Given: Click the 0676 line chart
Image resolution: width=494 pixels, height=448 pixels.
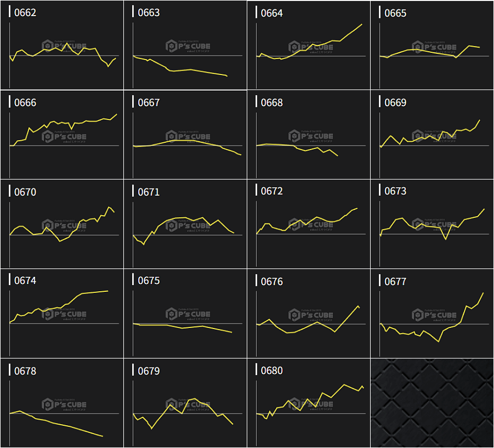Looking at the screenshot, I should (x=308, y=313).
